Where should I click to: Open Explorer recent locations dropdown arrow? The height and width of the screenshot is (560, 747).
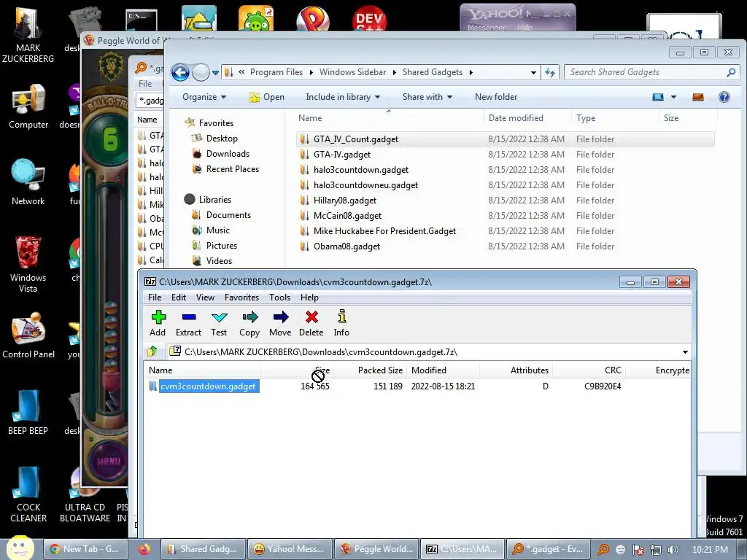point(215,73)
